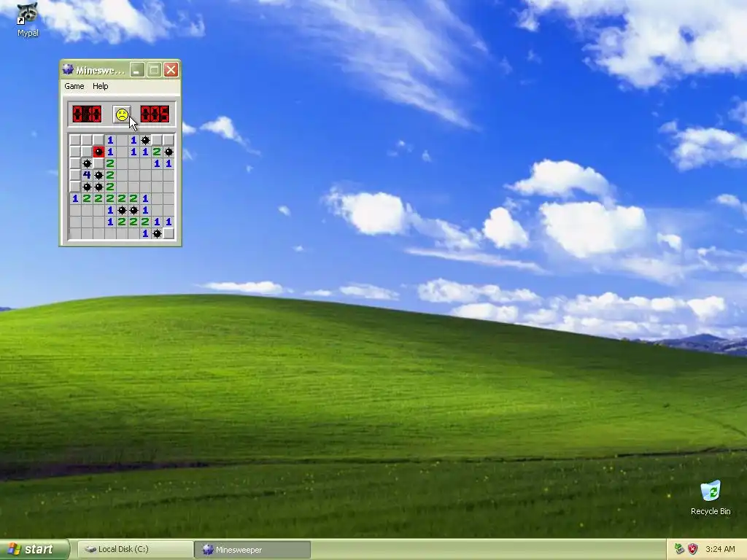Open the Mypal desktop shortcut

tap(28, 20)
